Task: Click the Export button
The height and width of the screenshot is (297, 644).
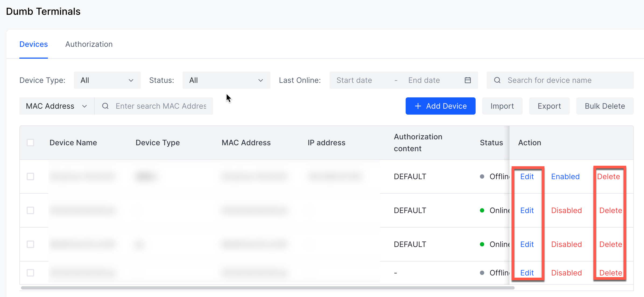Action: point(549,106)
